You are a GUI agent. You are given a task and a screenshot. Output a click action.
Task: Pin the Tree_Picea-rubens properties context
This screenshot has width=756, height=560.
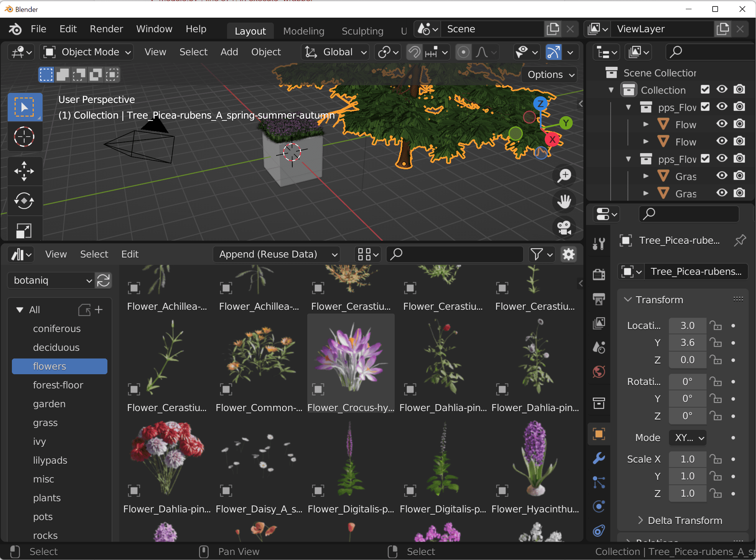pos(740,241)
